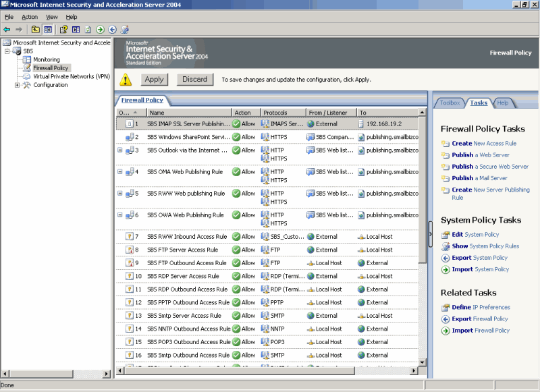The height and width of the screenshot is (392, 540).
Task: Click the rules list scroll-right arrow
Action: pos(414,370)
